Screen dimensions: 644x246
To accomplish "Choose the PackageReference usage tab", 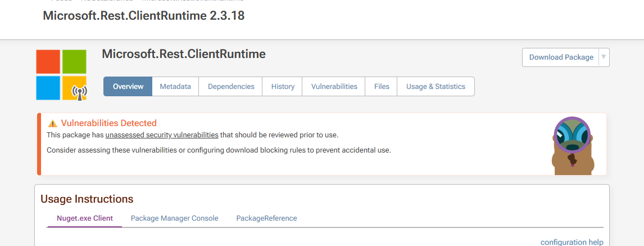I will pyautogui.click(x=266, y=218).
